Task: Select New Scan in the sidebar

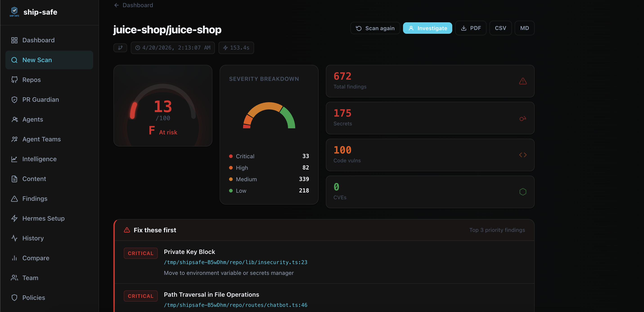Action: point(49,60)
